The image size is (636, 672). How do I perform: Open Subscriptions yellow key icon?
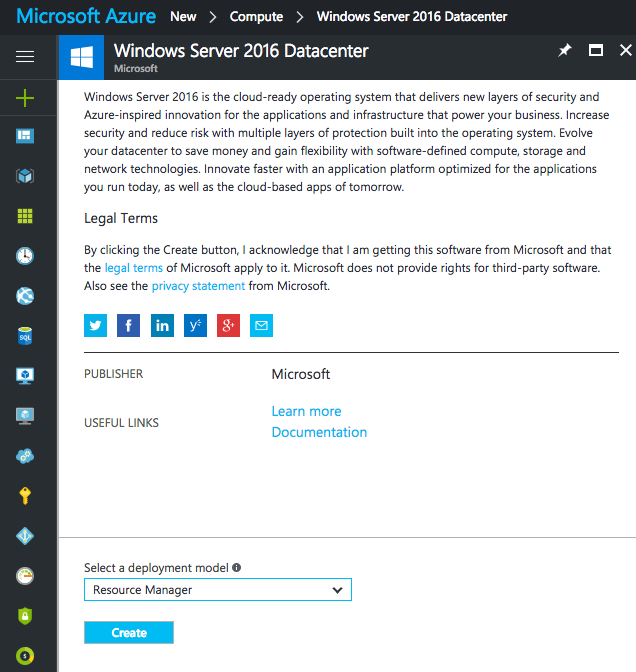click(x=25, y=496)
